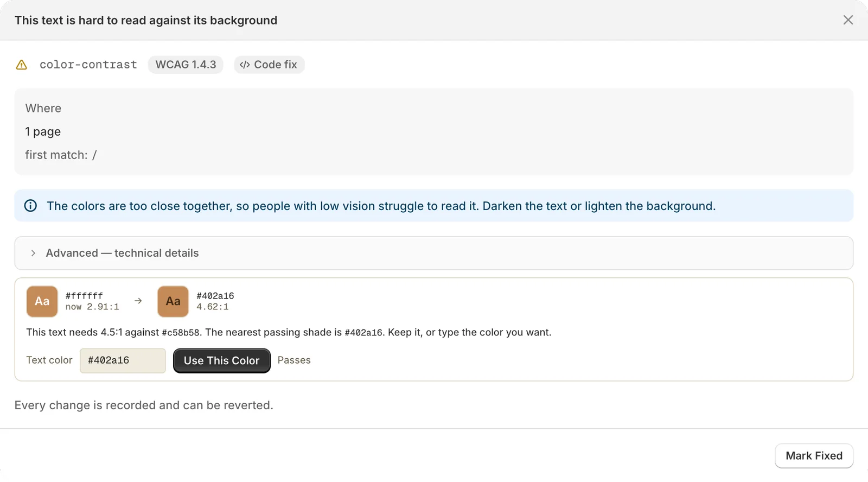This screenshot has width=868, height=482.
Task: Click the warning triangle icon beside color-contrast
Action: (22, 65)
